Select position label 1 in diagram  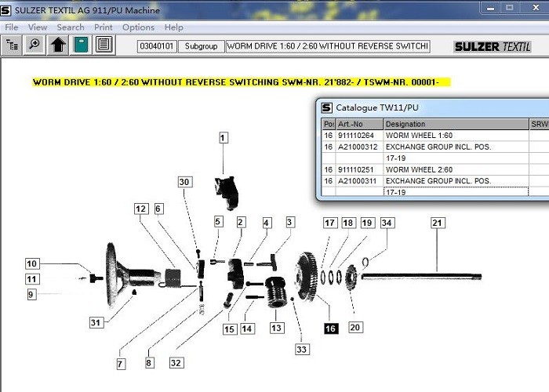click(224, 137)
